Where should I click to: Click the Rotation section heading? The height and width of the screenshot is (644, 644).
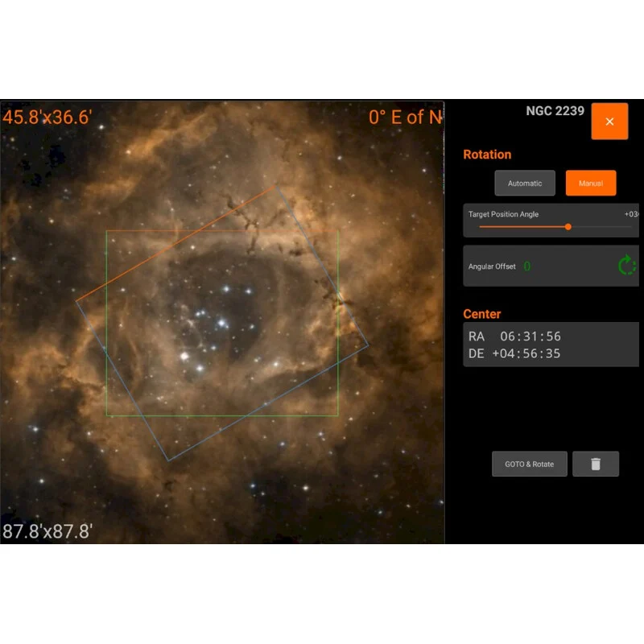coord(487,155)
